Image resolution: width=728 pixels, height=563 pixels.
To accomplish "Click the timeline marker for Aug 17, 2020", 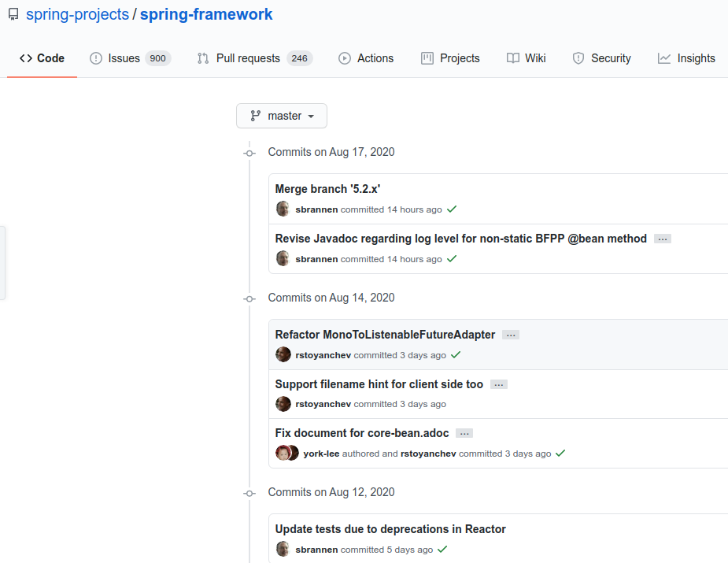I will (x=249, y=154).
